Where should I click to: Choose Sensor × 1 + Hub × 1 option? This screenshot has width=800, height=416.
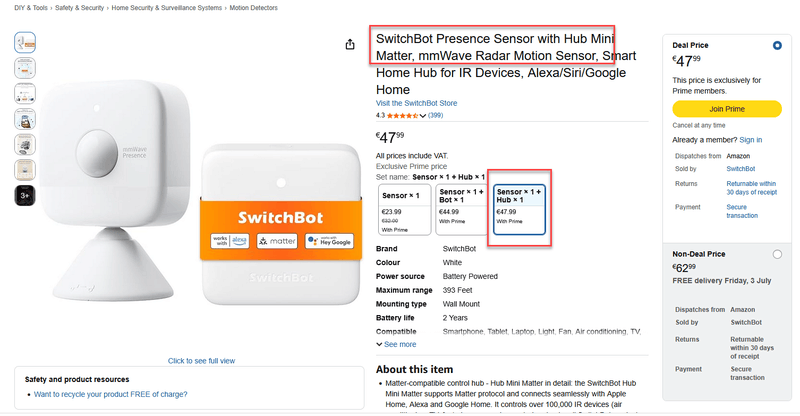[519, 210]
